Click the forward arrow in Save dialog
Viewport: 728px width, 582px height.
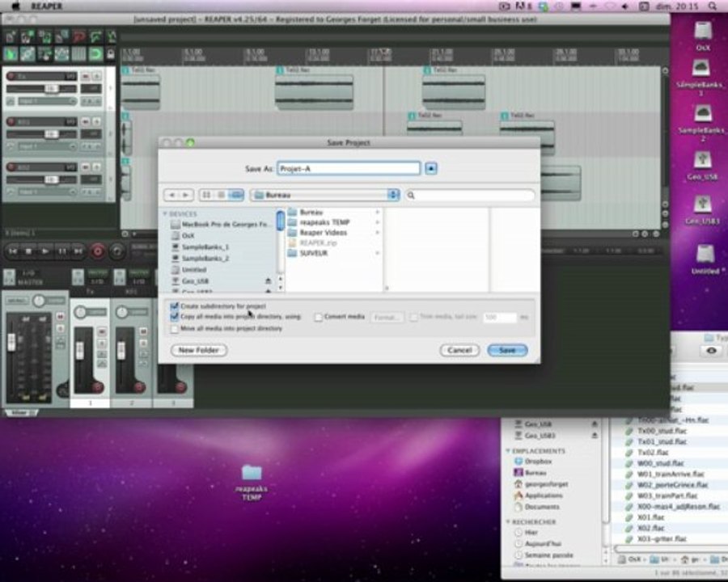click(x=186, y=195)
